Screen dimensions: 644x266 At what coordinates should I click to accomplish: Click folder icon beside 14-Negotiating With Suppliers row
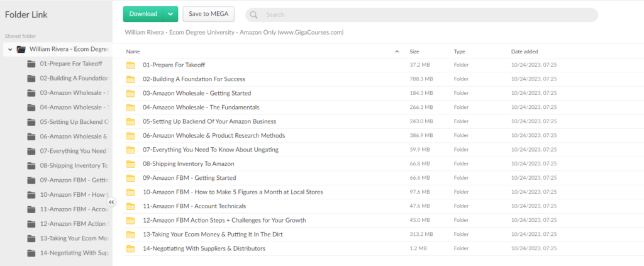pos(131,248)
